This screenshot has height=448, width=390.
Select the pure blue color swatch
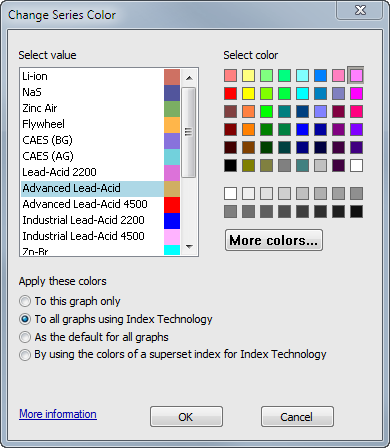click(302, 130)
